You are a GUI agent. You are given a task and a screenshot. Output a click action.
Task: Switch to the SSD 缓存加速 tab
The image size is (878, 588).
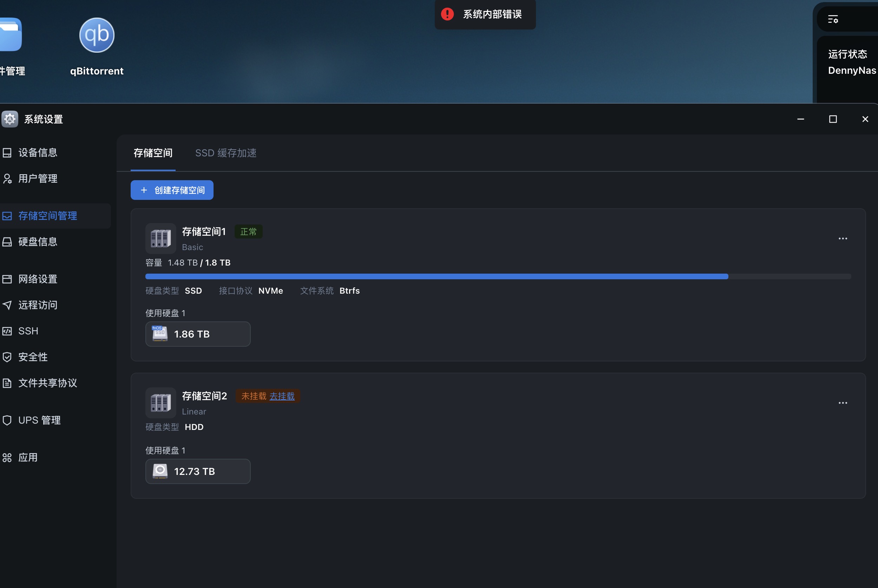226,153
